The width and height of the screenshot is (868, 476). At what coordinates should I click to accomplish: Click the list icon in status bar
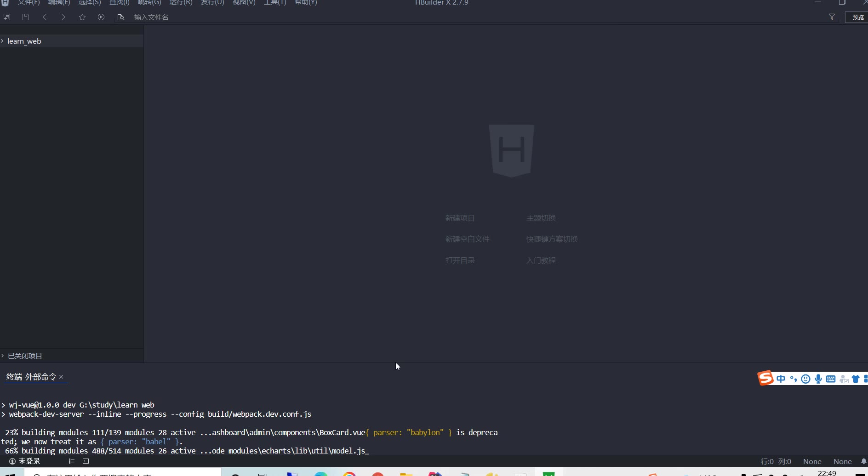point(72,461)
